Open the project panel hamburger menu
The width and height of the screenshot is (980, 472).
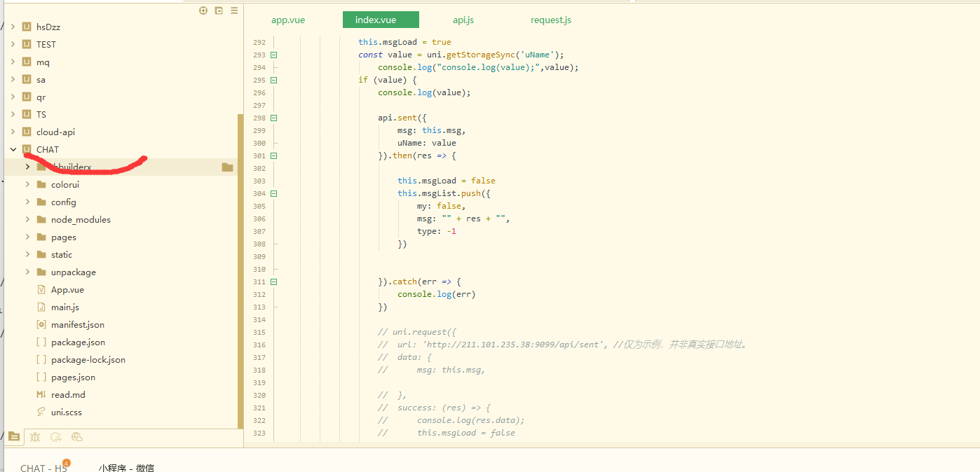[234, 11]
